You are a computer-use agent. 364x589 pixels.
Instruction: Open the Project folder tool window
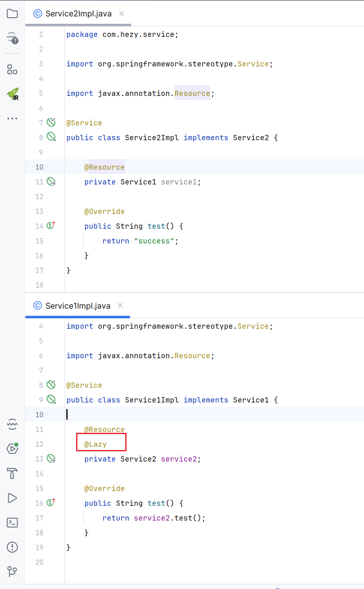(12, 14)
